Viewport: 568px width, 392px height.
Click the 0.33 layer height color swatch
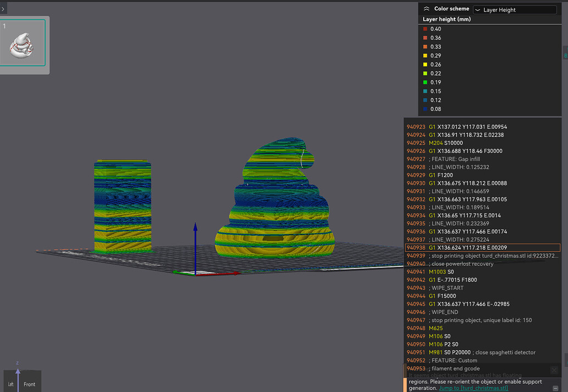(x=425, y=47)
